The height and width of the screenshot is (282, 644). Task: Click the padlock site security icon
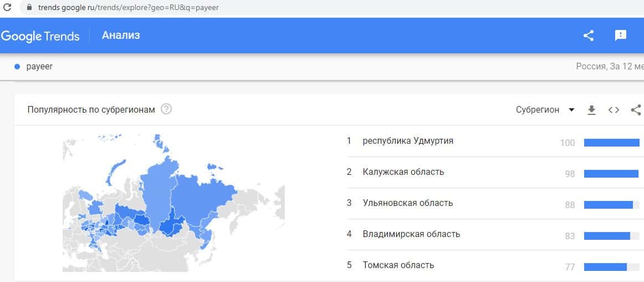pyautogui.click(x=29, y=8)
